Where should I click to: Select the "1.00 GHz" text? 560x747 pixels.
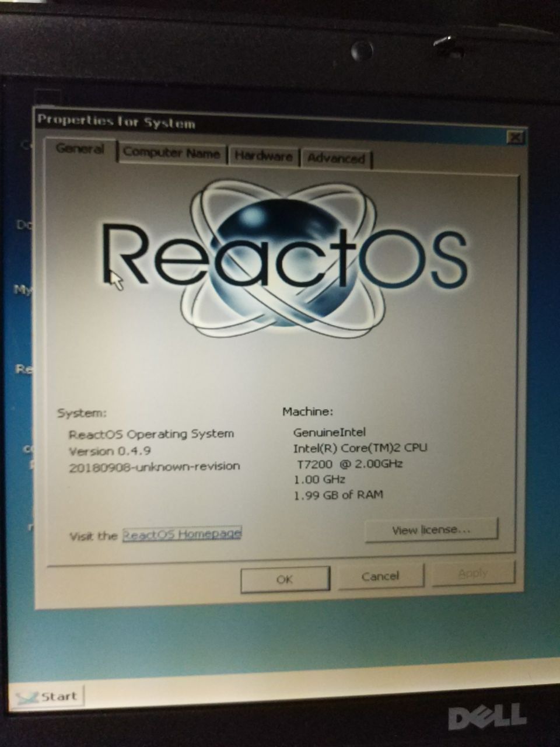(320, 480)
